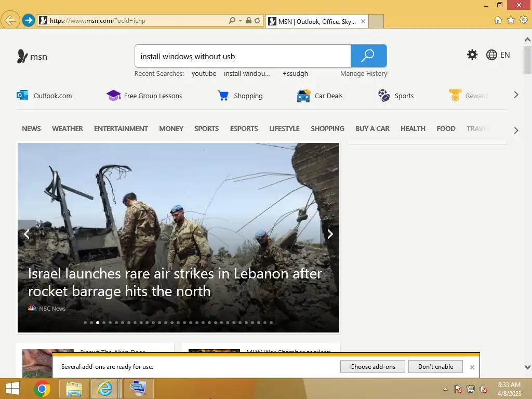Viewport: 532px width, 399px height.
Task: Click the network tray icon
Action: (x=471, y=389)
